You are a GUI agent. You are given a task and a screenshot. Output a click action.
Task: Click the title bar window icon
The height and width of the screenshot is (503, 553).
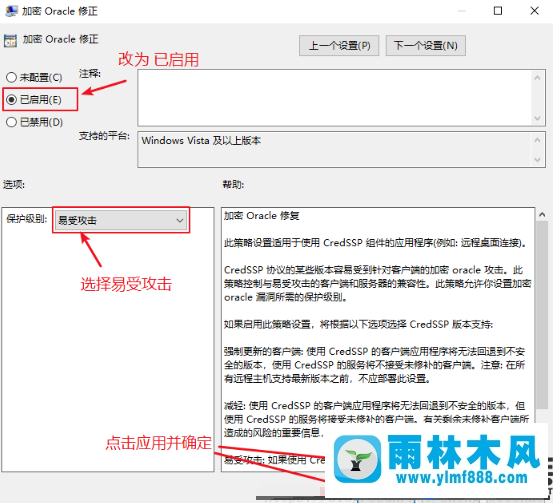pyautogui.click(x=11, y=11)
